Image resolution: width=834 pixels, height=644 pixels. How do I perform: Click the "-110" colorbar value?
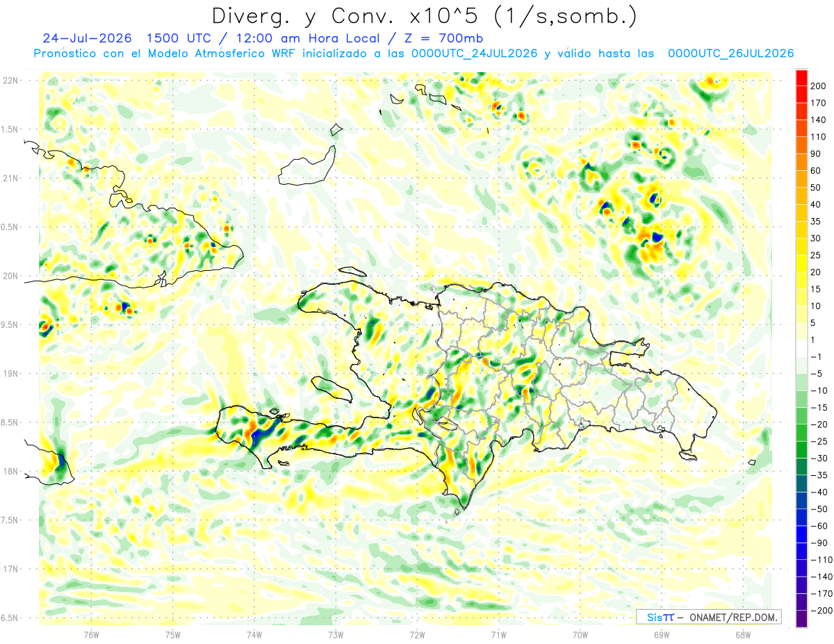click(822, 560)
